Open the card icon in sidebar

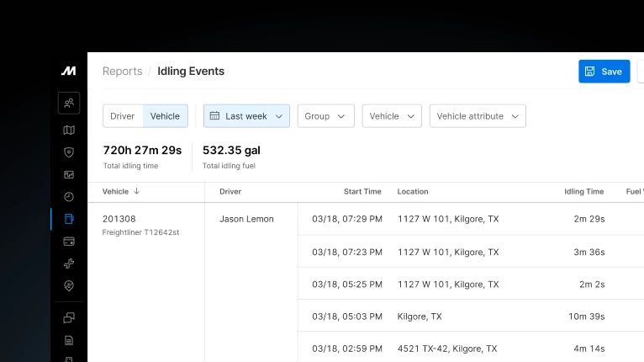tap(69, 242)
